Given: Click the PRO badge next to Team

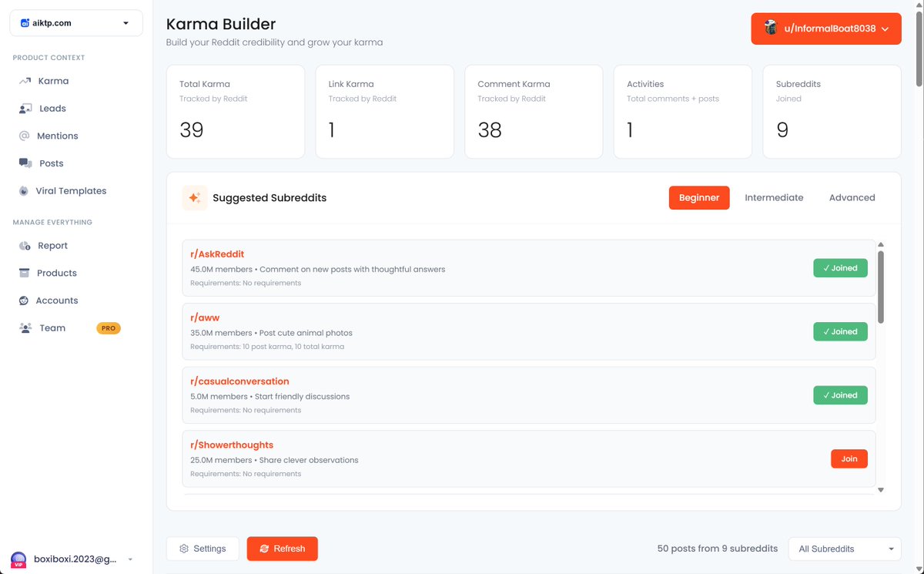Looking at the screenshot, I should point(109,328).
